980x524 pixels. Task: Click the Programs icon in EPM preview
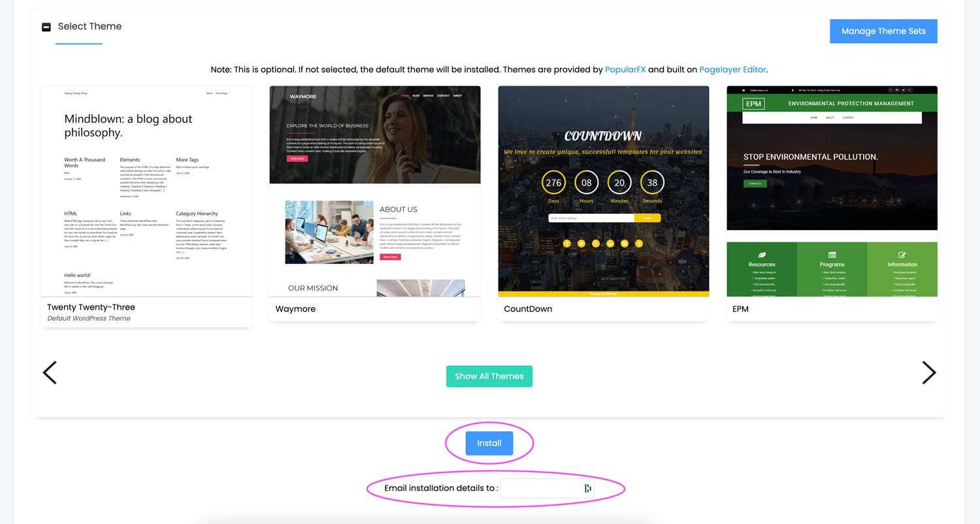click(x=832, y=255)
